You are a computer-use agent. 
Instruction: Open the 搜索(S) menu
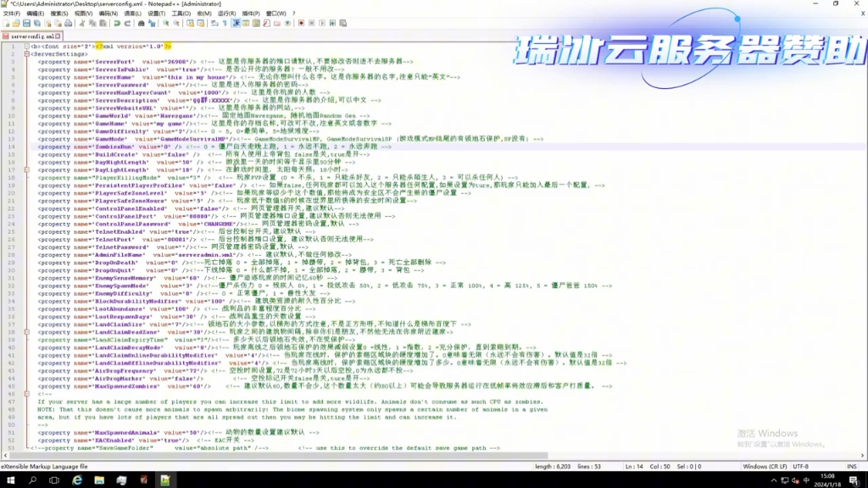tap(59, 14)
